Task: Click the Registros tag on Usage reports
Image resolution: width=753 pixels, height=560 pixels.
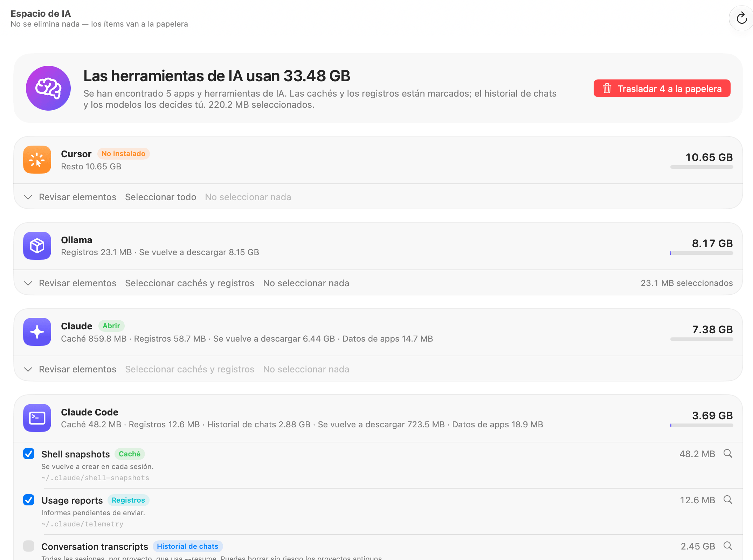Action: click(x=128, y=500)
